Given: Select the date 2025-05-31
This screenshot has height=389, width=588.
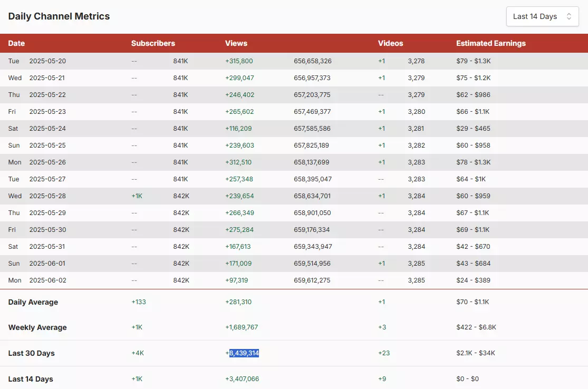Looking at the screenshot, I should pyautogui.click(x=47, y=247).
